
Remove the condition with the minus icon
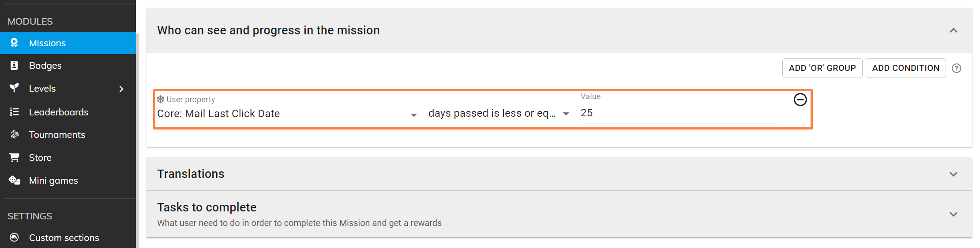click(x=800, y=100)
